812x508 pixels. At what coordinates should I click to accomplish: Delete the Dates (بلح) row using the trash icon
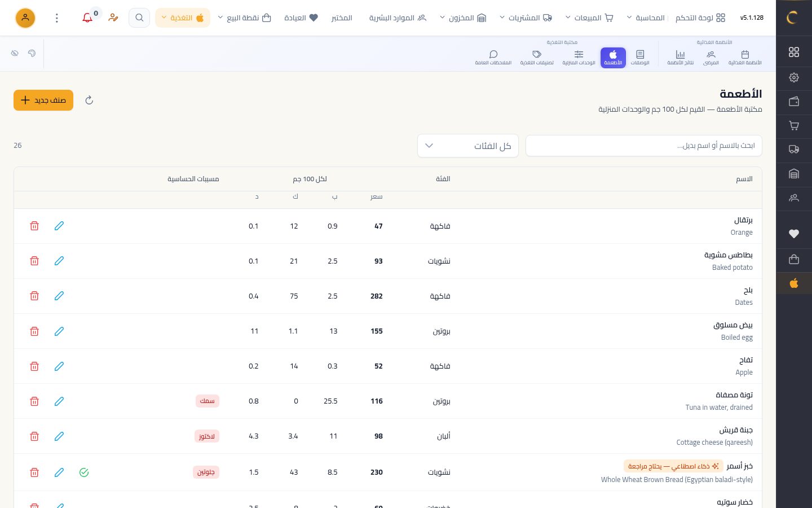pyautogui.click(x=34, y=296)
